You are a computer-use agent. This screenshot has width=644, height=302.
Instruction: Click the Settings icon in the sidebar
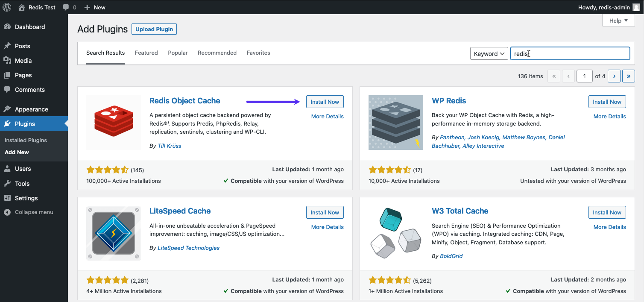pos(9,198)
